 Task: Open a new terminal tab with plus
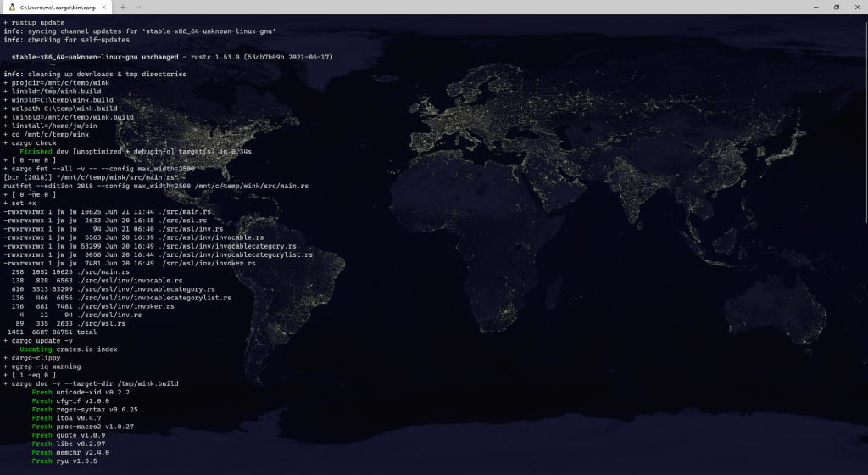123,7
